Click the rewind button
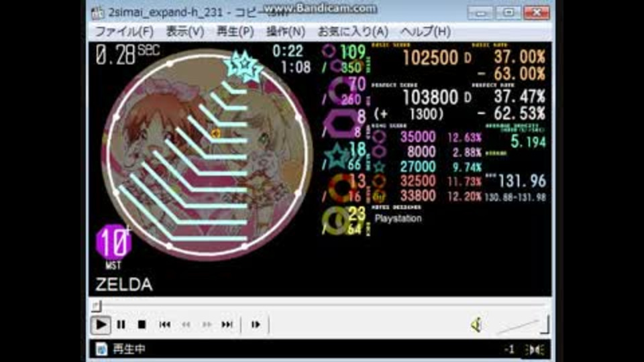The image size is (644, 362). [186, 324]
